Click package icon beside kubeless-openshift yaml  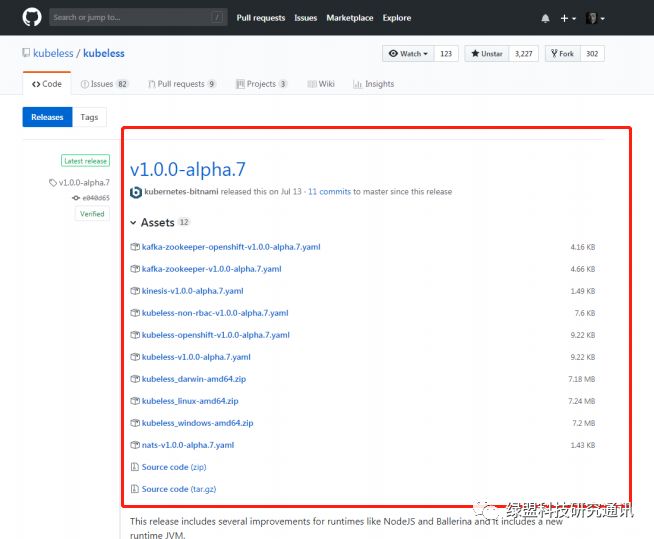(135, 335)
